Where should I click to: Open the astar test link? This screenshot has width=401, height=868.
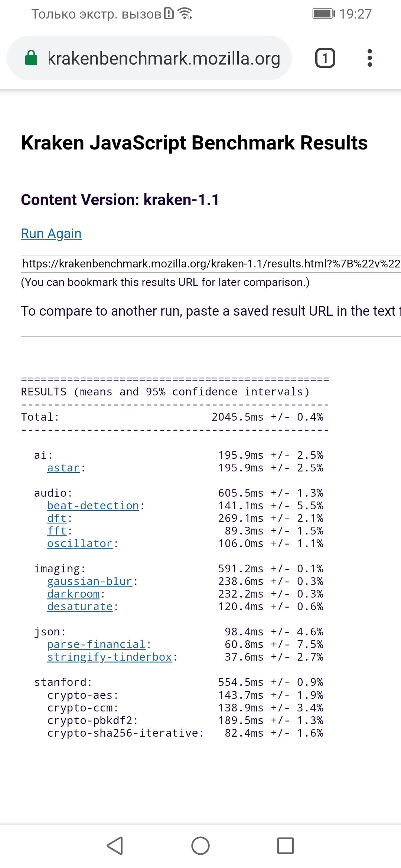[x=63, y=468]
